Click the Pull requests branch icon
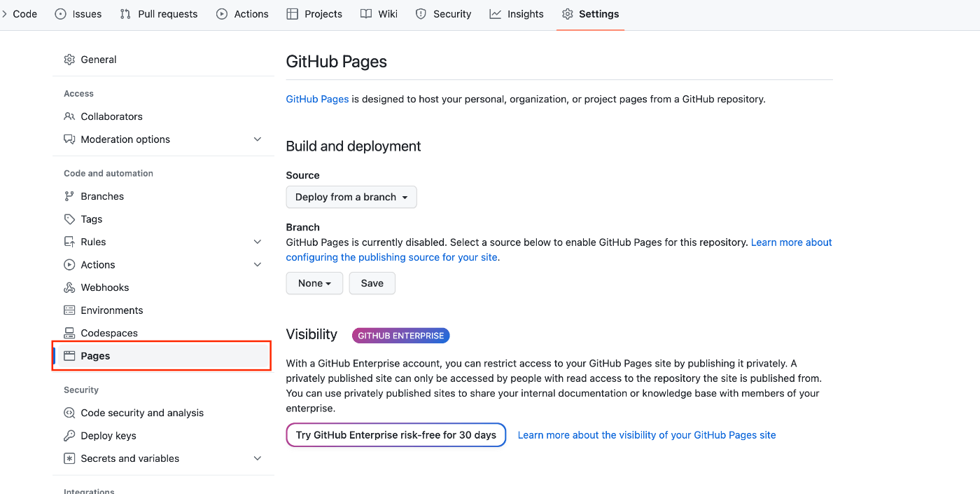Image resolution: width=980 pixels, height=494 pixels. pos(125,14)
